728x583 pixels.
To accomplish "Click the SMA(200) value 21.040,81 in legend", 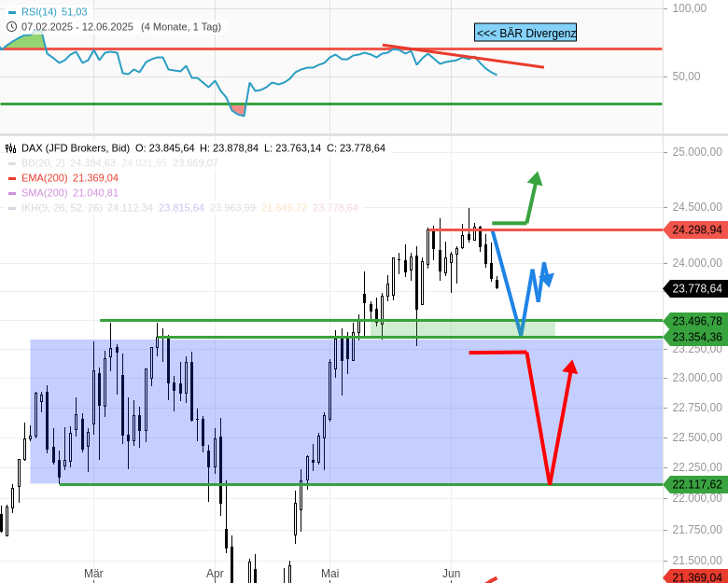I will coord(95,193).
